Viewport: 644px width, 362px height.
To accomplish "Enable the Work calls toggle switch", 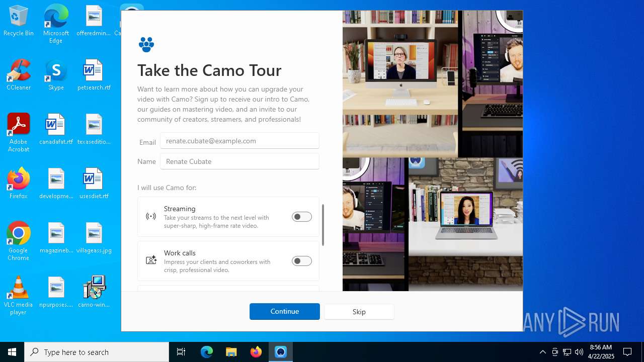I will click(x=302, y=261).
